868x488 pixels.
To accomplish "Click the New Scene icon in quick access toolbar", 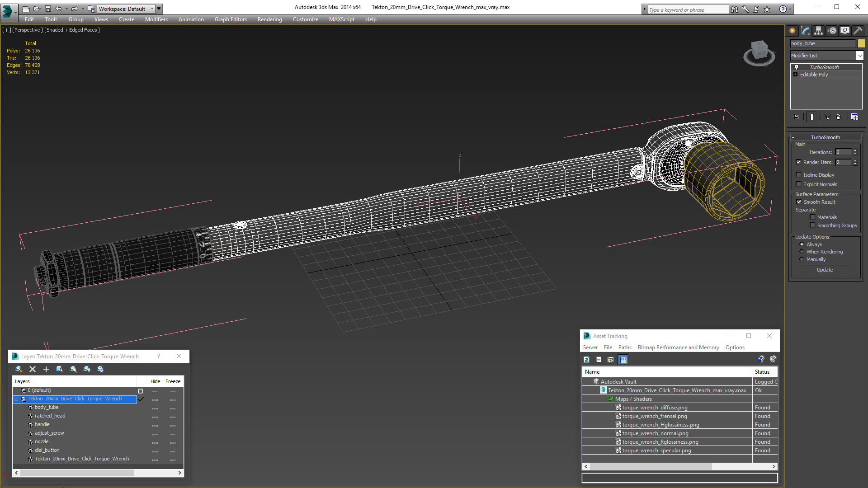I will [x=26, y=9].
